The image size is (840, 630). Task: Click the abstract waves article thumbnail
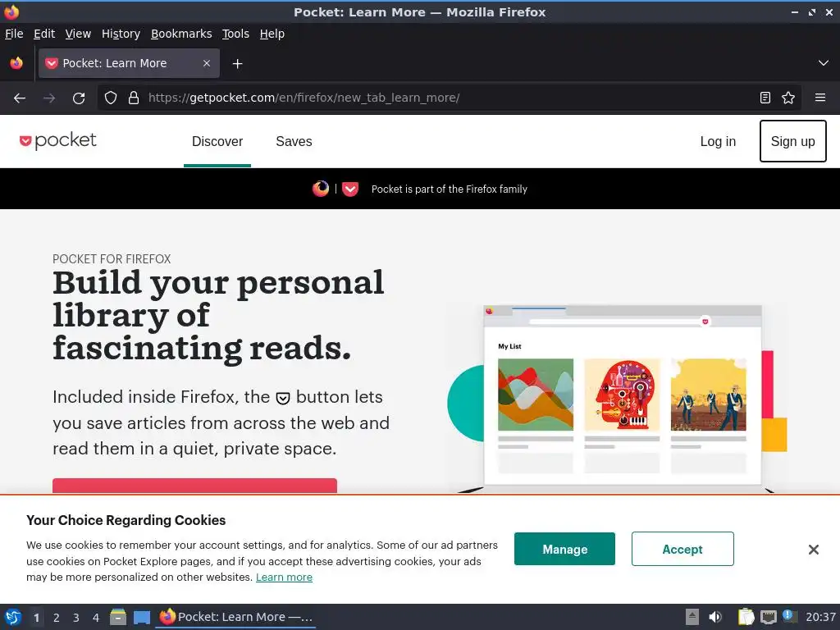click(x=536, y=395)
